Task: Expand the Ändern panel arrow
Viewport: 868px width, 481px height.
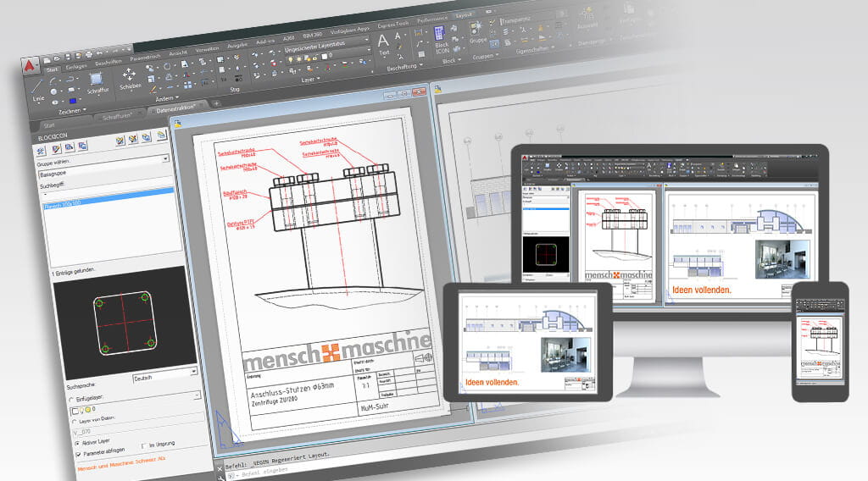Action: [x=176, y=97]
